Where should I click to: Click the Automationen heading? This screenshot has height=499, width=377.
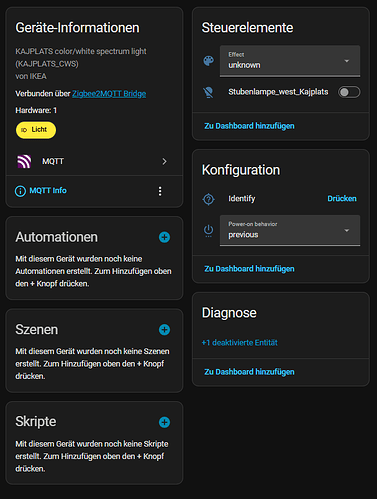click(x=57, y=237)
